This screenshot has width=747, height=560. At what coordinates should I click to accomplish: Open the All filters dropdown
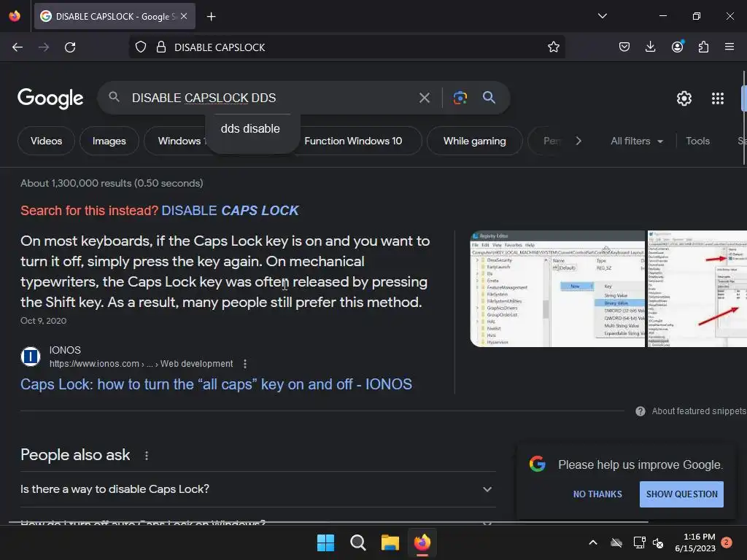(x=636, y=141)
